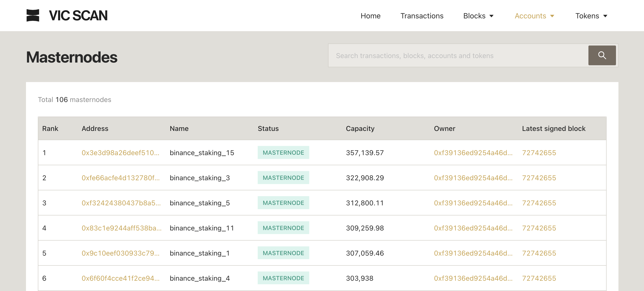Click the VIC SCAN title text
644x291 pixels.
78,15
